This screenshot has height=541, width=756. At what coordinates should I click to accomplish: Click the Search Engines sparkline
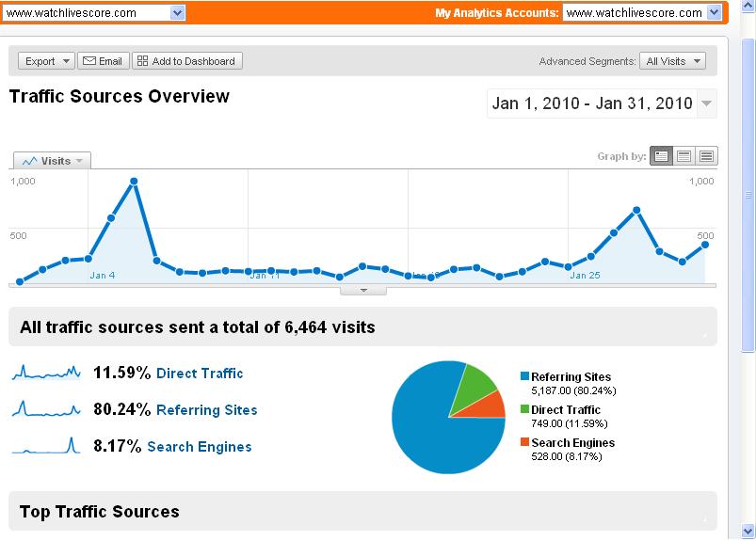(46, 446)
